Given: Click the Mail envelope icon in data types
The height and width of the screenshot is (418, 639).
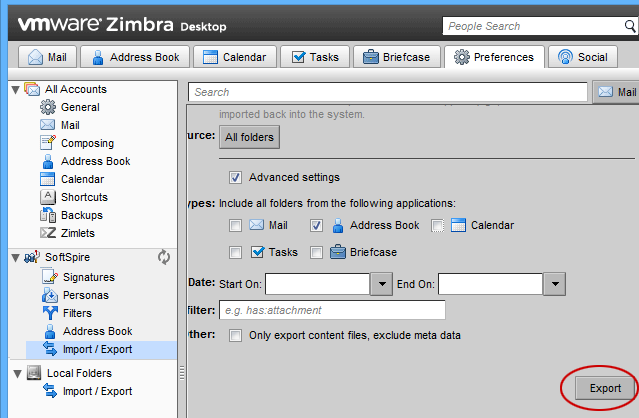Looking at the screenshot, I should coord(256,225).
